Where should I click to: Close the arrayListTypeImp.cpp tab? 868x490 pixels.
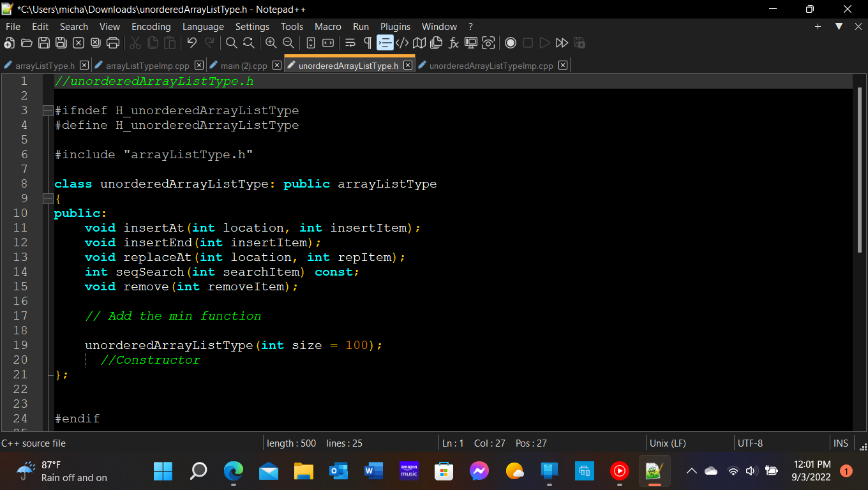click(199, 64)
